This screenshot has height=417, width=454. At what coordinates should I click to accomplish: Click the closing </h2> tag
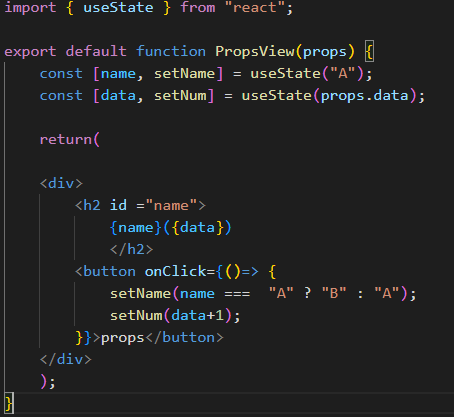point(132,249)
